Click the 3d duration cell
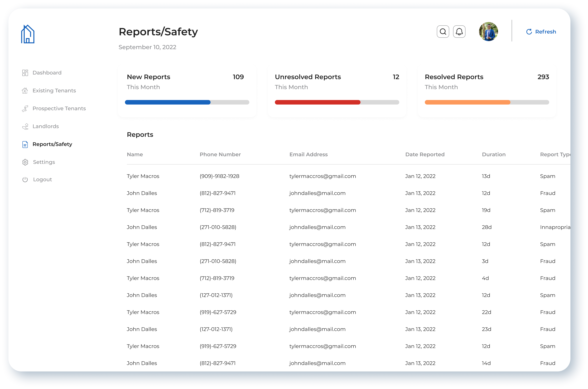 click(485, 261)
